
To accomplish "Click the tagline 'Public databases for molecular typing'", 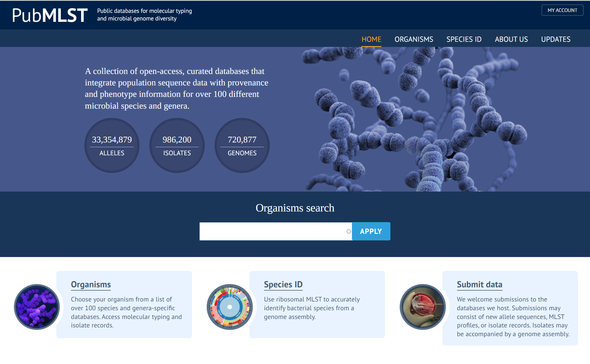I will point(144,11).
